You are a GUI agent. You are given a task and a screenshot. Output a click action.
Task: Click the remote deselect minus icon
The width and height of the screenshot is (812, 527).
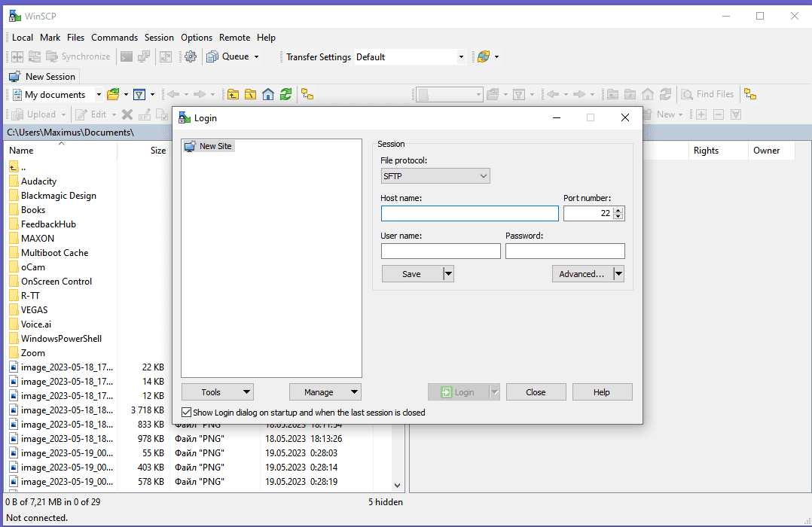pyautogui.click(x=719, y=114)
